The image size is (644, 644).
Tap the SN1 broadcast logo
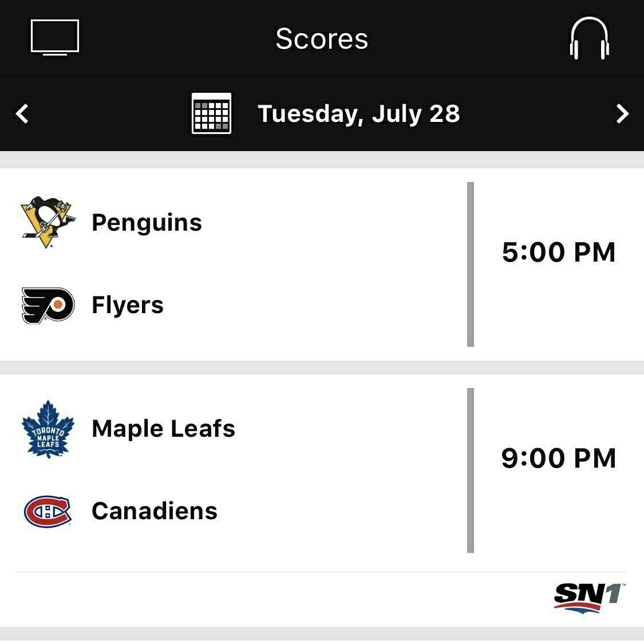[589, 598]
